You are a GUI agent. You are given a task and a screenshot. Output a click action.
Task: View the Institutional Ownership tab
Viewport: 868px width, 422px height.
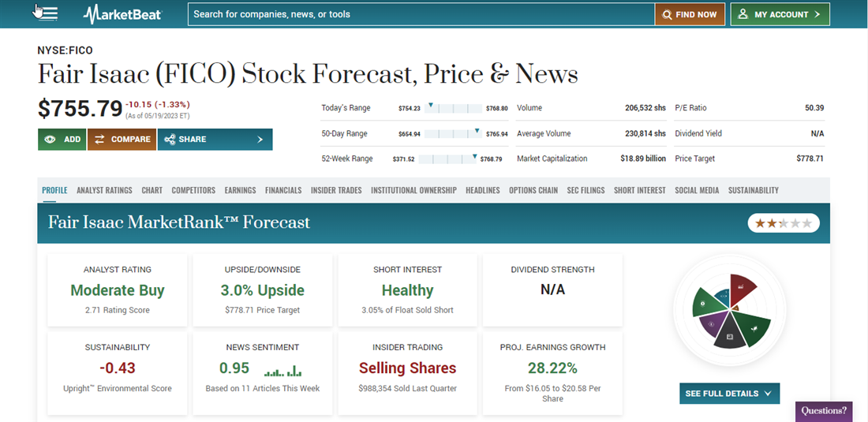pyautogui.click(x=413, y=190)
